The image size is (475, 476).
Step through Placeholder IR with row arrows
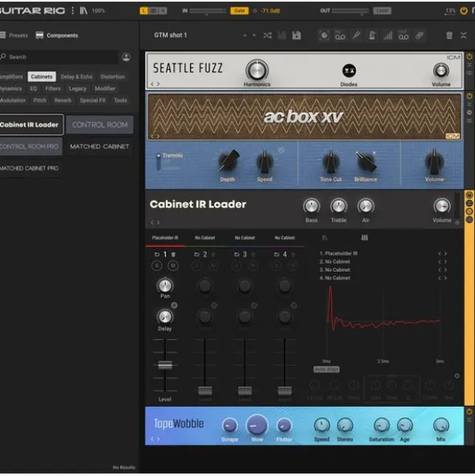pos(443,254)
